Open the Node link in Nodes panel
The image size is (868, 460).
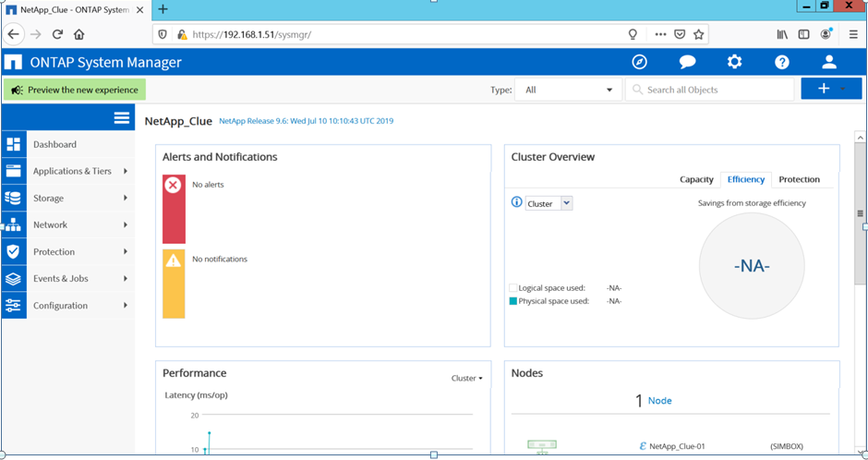pyautogui.click(x=660, y=401)
